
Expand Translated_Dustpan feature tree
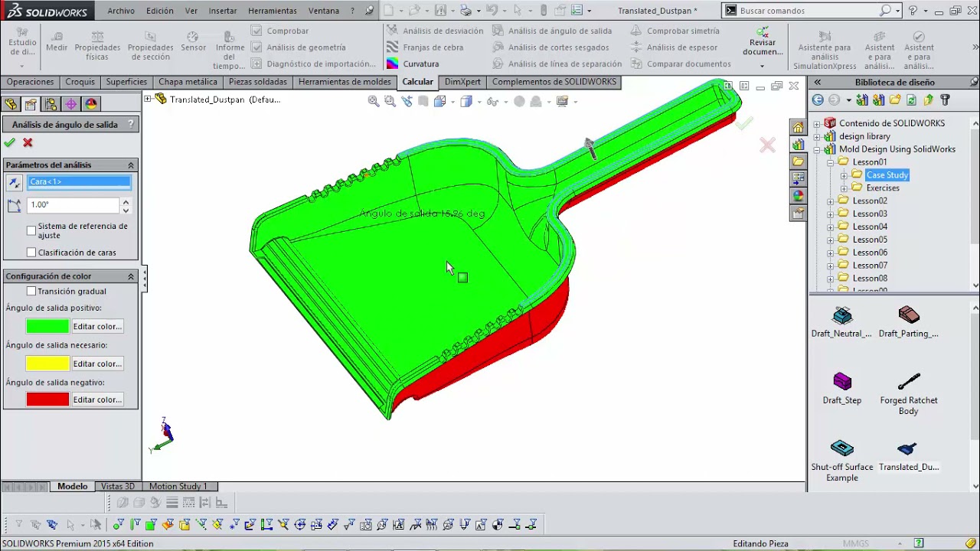[x=148, y=99]
